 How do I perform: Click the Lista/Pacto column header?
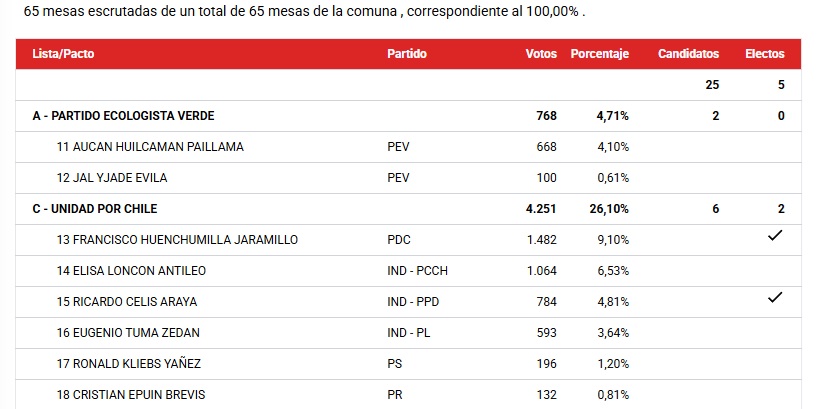coord(57,54)
